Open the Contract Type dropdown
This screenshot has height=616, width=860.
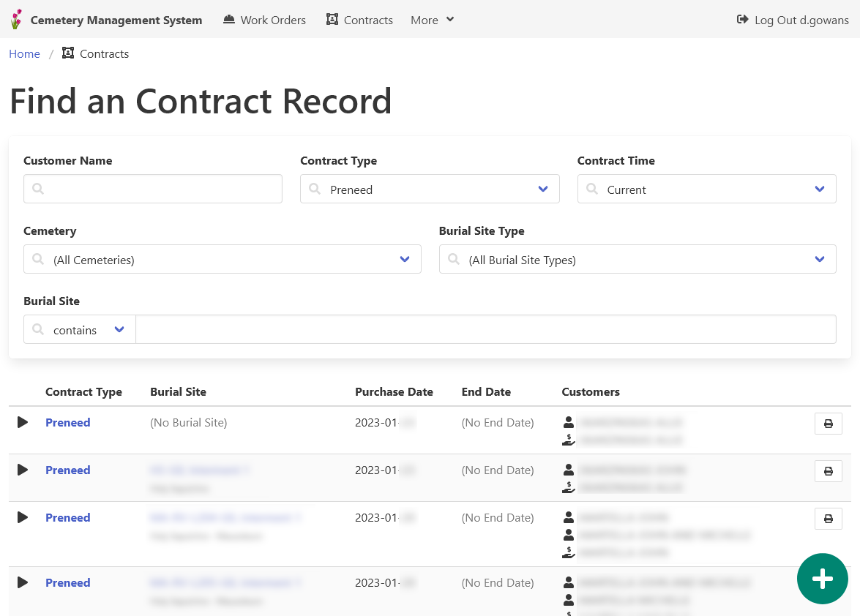tap(430, 189)
